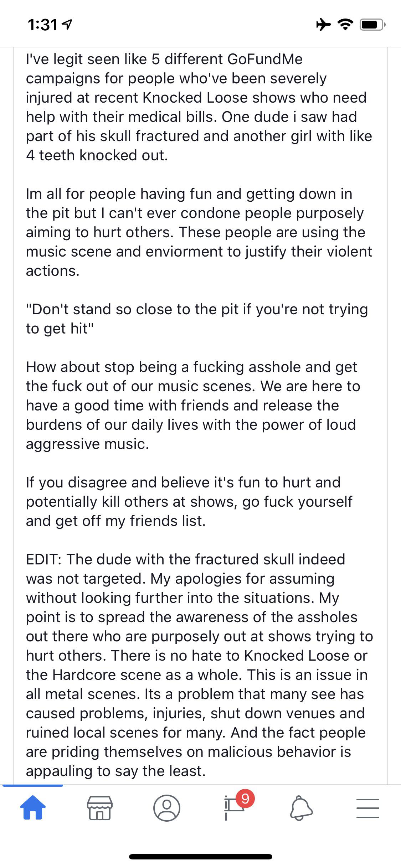The height and width of the screenshot is (868, 401).
Task: Open the Pages flag tab
Action: [232, 809]
